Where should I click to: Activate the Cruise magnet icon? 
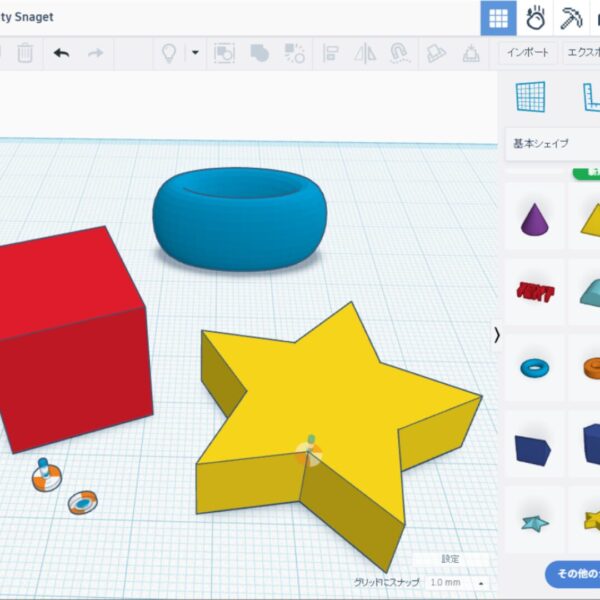click(x=399, y=53)
